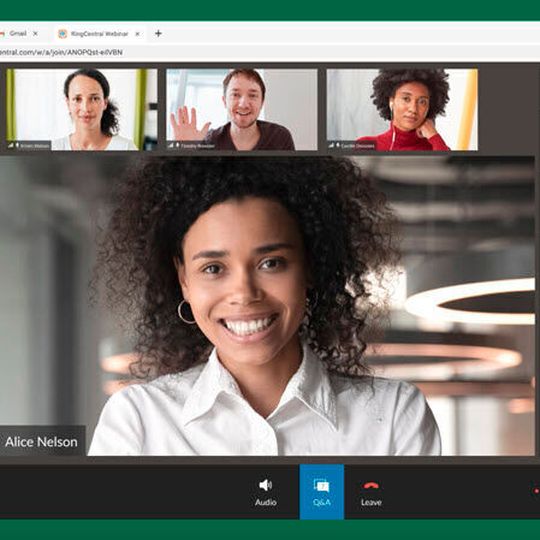Click signal bars icon on red sweater thumbnail

pyautogui.click(x=331, y=145)
